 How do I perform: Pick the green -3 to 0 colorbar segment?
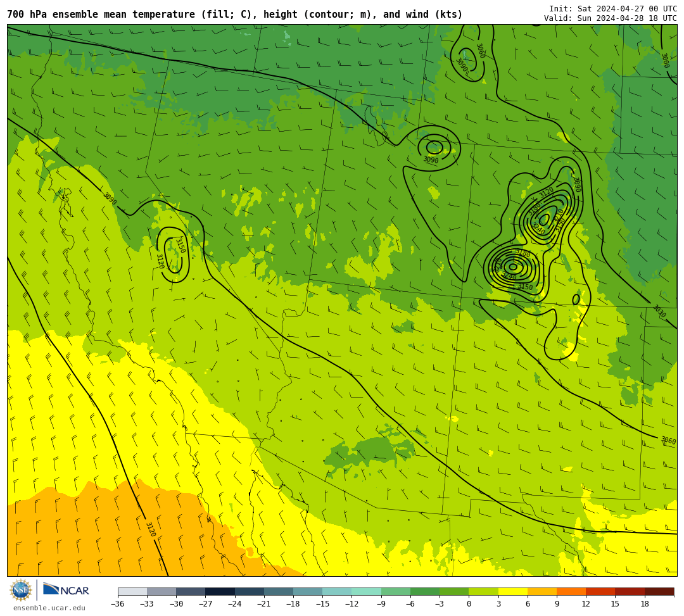click(454, 591)
